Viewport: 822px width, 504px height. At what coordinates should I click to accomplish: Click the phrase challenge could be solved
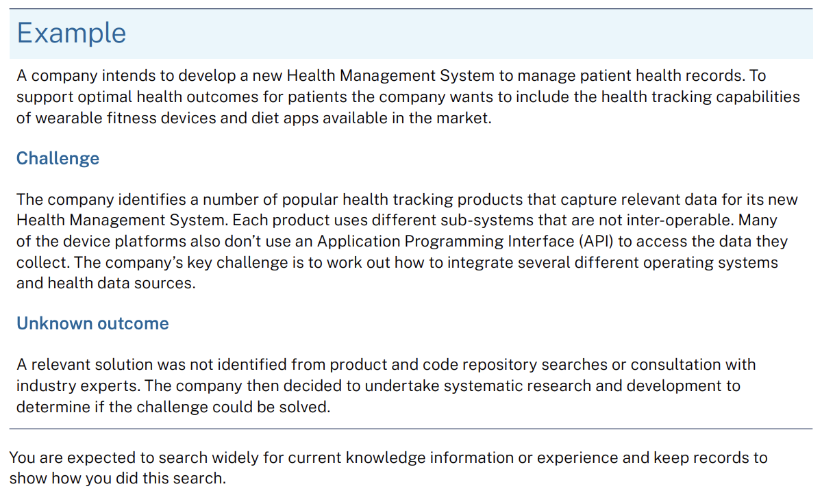point(240,407)
